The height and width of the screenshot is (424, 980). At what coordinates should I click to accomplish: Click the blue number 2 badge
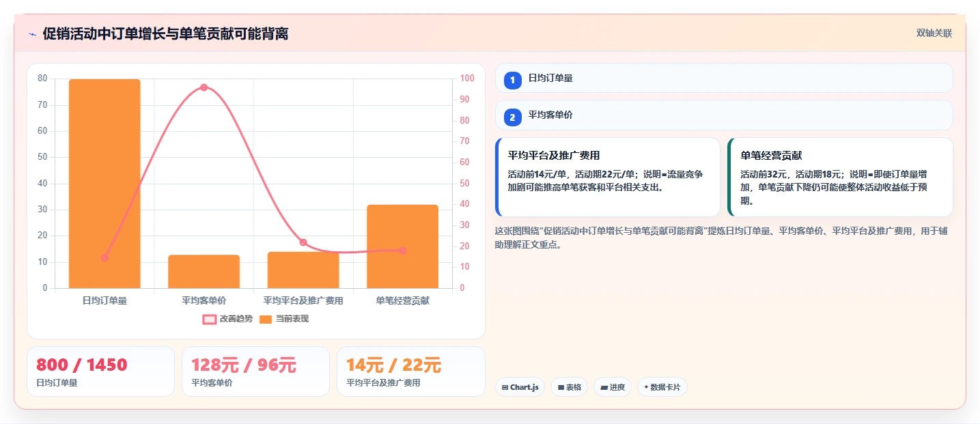[512, 117]
